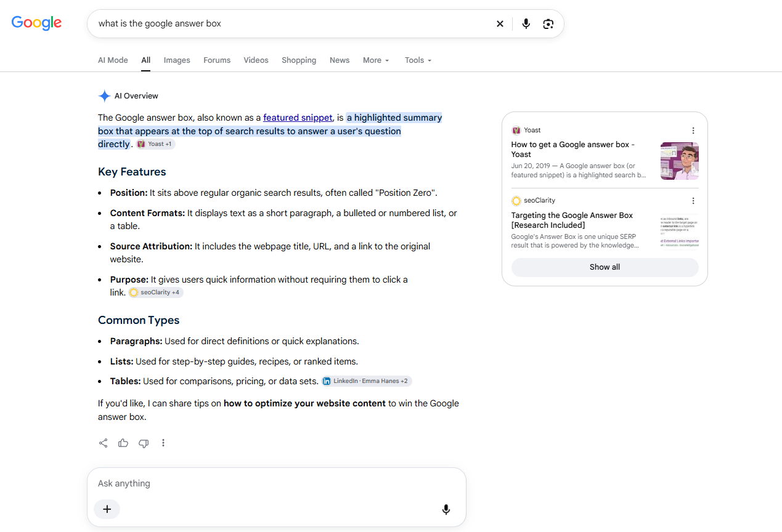Viewport: 782px width, 532px height.
Task: Open the seoClarity +4 citation chip
Action: [x=155, y=292]
